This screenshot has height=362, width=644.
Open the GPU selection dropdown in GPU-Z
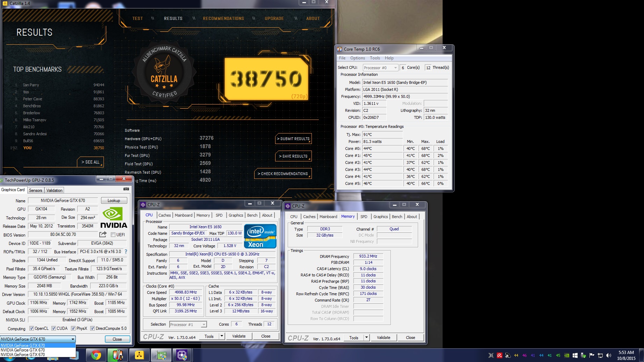click(x=38, y=339)
